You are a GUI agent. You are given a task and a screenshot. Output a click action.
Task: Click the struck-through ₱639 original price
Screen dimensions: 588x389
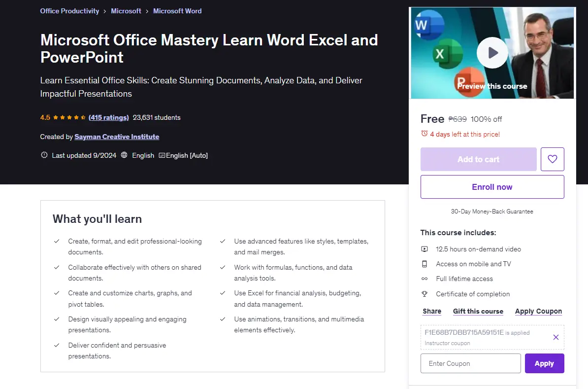[x=457, y=119]
